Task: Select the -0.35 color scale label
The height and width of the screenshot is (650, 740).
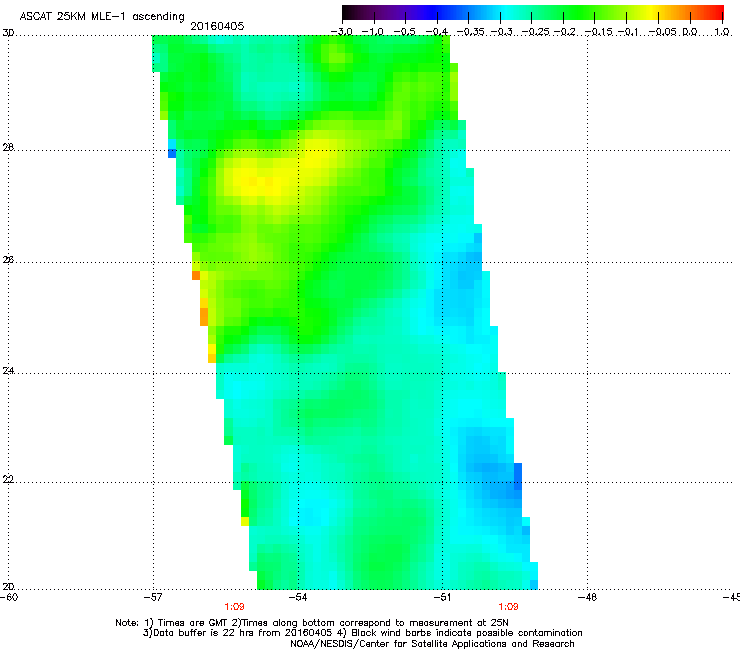Action: (x=471, y=32)
